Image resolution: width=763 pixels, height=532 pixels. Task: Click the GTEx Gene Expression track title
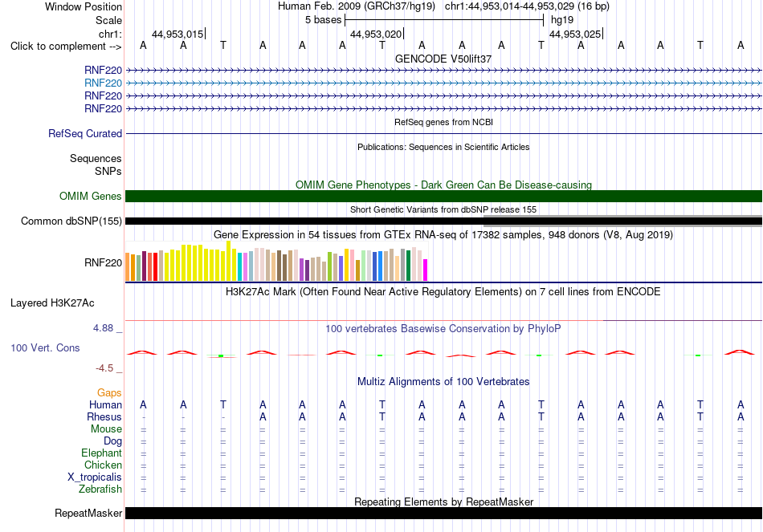(443, 235)
